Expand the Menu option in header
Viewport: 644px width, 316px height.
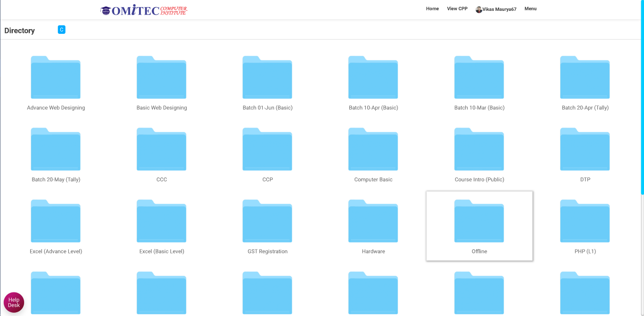pos(530,9)
